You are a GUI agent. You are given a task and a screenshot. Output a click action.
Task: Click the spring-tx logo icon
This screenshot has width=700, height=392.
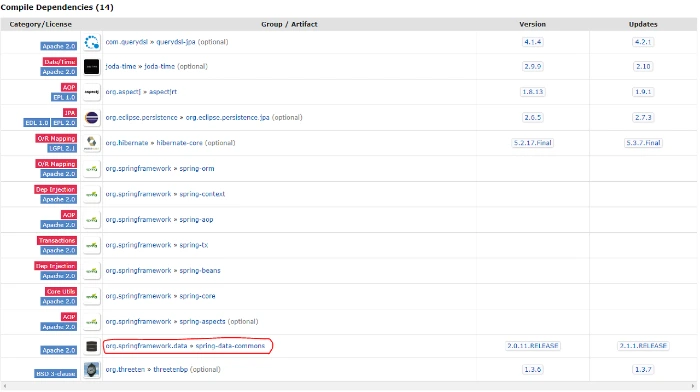(x=92, y=245)
